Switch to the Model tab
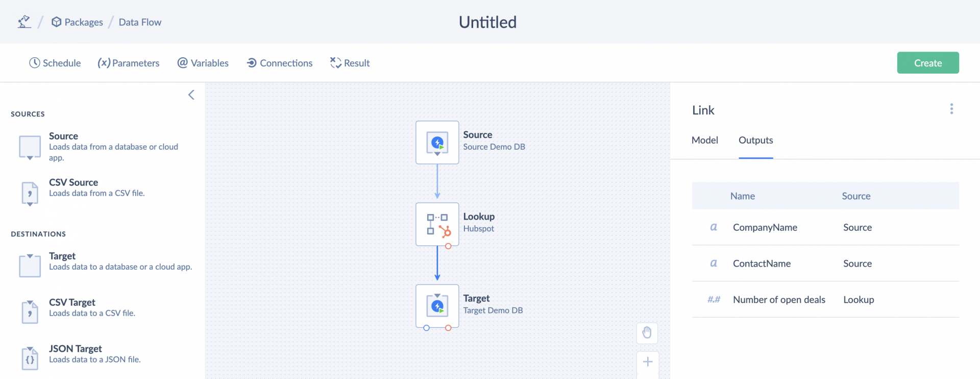This screenshot has width=980, height=379. (704, 140)
